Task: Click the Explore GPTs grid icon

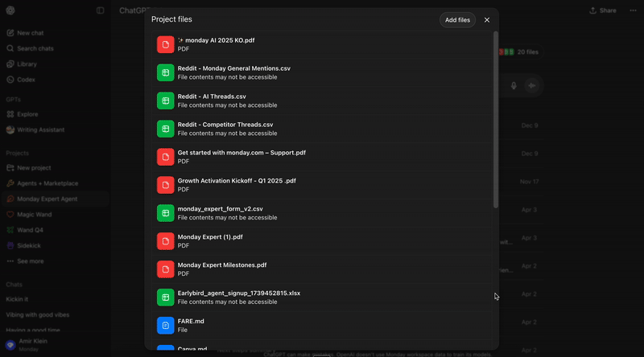Action: [x=10, y=114]
